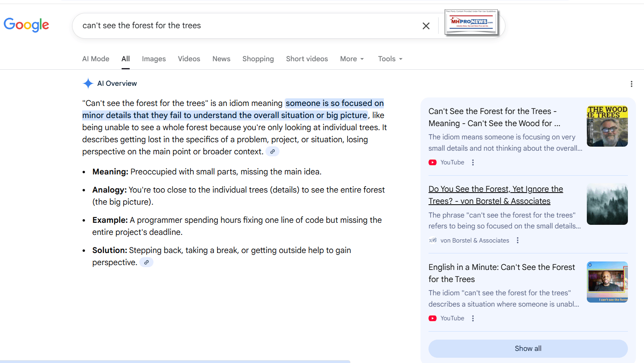644x363 pixels.
Task: Select the Short videos tab
Action: pos(306,59)
